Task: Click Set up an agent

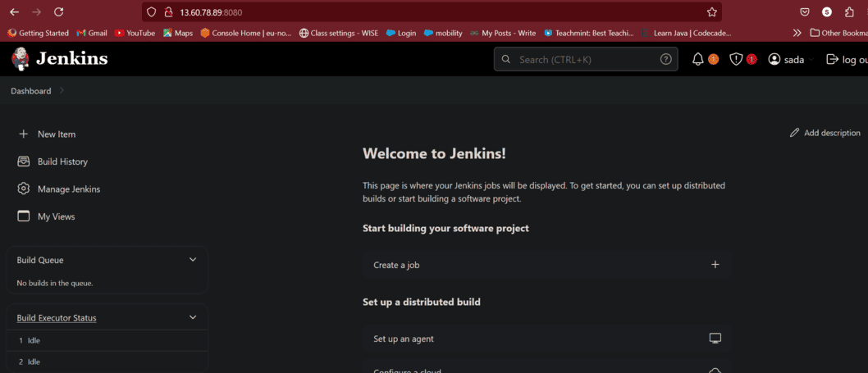Action: (547, 339)
